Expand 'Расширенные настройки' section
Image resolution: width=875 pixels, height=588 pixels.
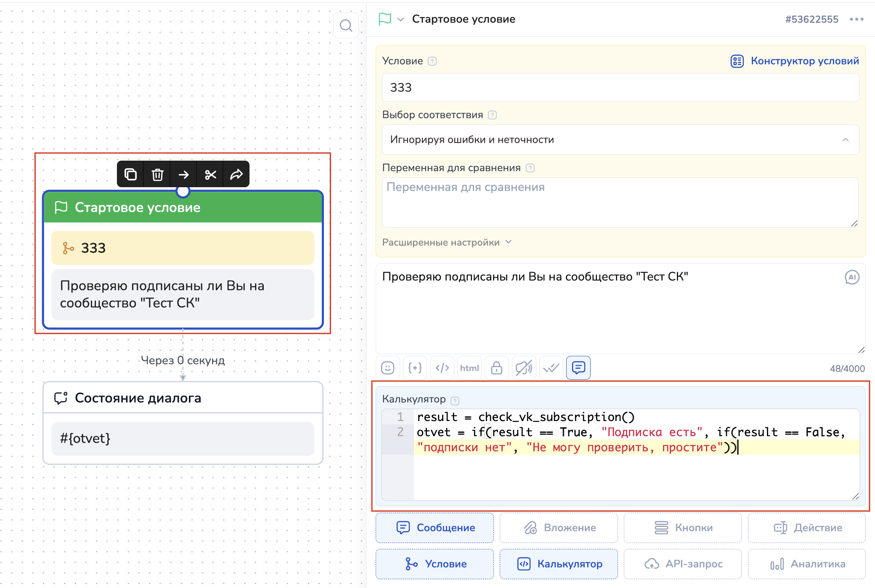(447, 242)
